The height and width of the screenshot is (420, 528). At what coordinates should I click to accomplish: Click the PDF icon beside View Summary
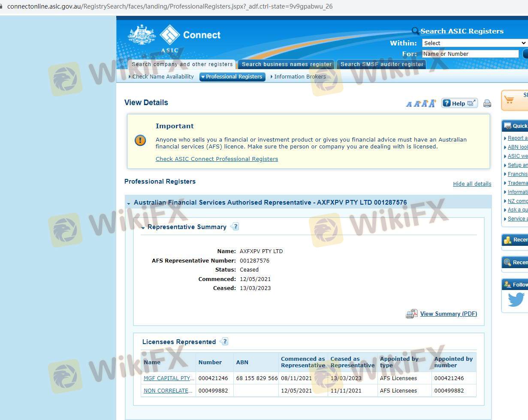(411, 314)
